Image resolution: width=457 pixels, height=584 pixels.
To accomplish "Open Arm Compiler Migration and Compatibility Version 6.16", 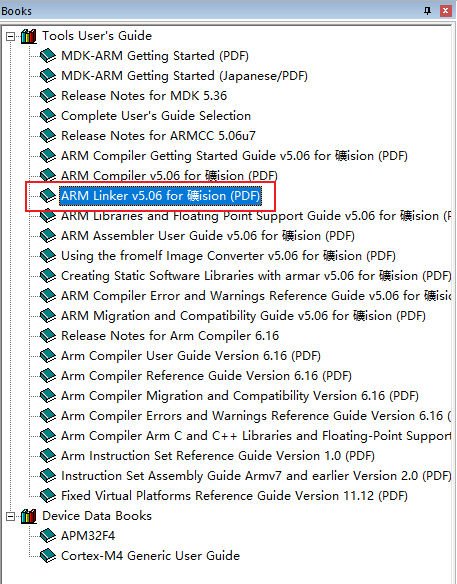I will click(x=240, y=396).
